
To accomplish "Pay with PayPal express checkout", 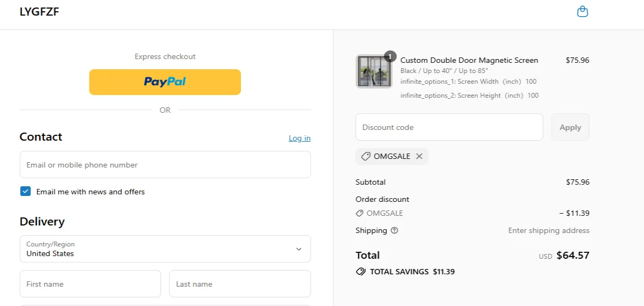I will 165,82.
